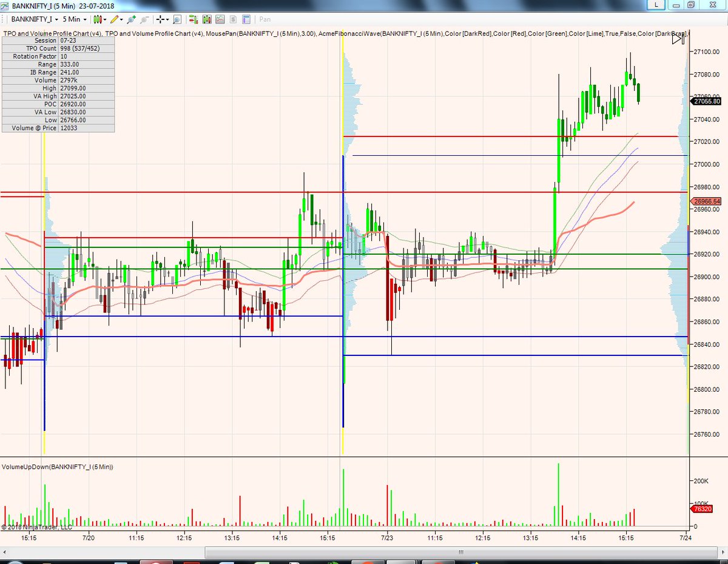
Task: Restore down the chart window
Action: (x=691, y=4)
